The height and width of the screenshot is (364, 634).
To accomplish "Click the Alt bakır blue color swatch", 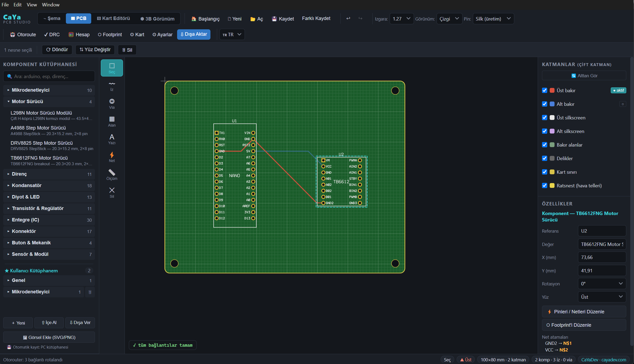I will [552, 104].
